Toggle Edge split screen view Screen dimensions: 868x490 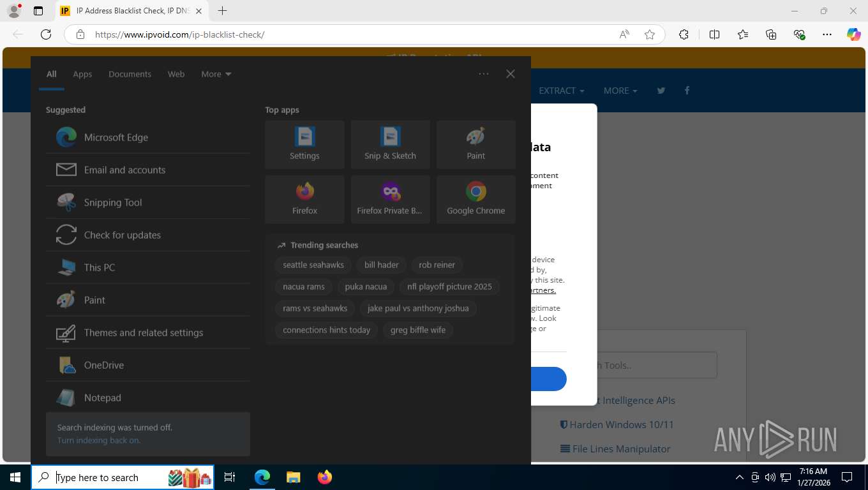point(714,34)
